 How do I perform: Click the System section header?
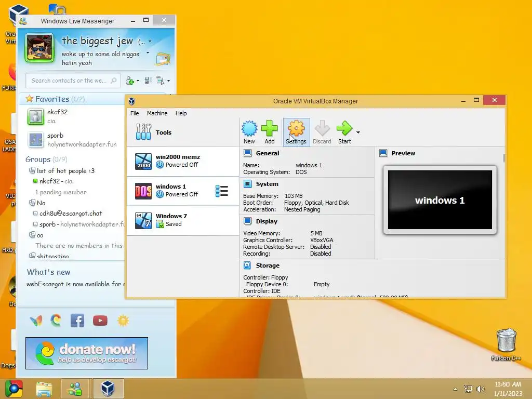pos(267,184)
